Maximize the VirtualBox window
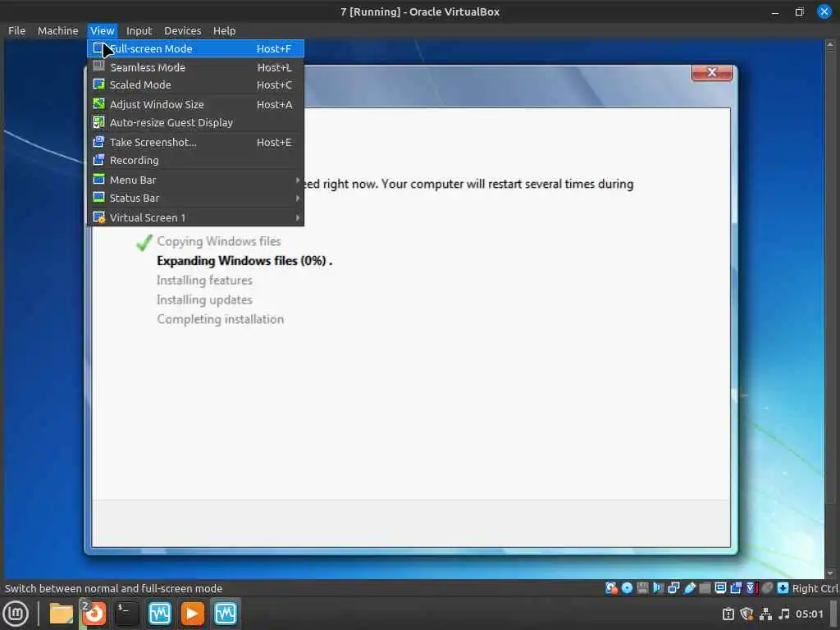Viewport: 840px width, 630px height. point(799,11)
